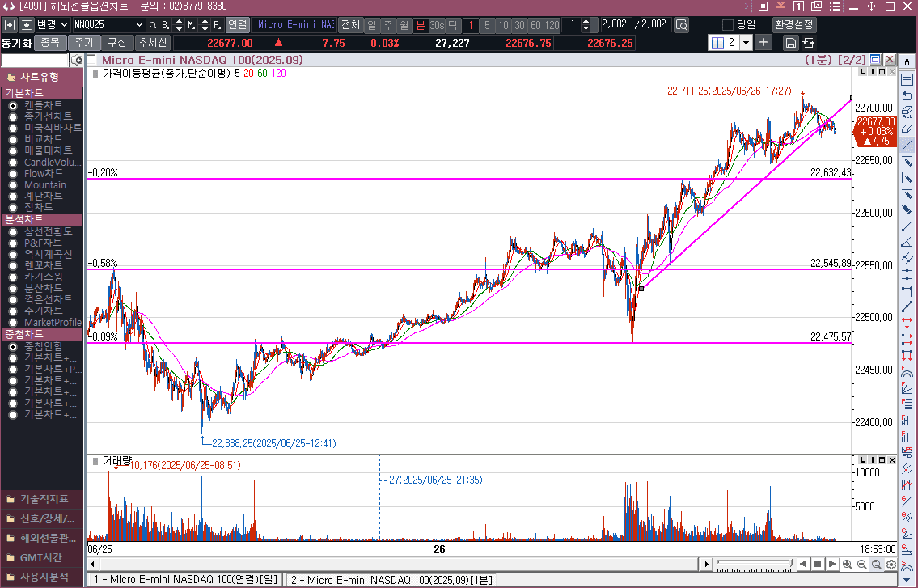Click the save chart disk icon
This screenshot has height=588, width=918.
click(790, 43)
